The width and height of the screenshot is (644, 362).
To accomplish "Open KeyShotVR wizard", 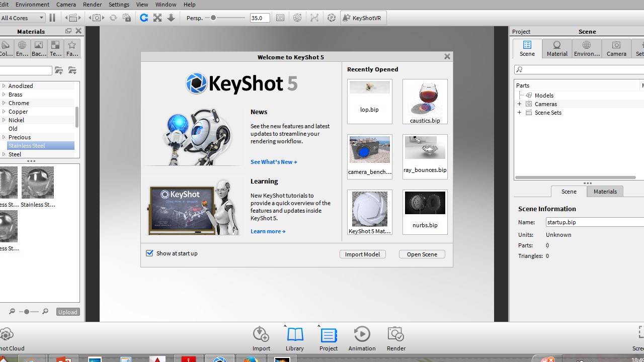I will [363, 18].
